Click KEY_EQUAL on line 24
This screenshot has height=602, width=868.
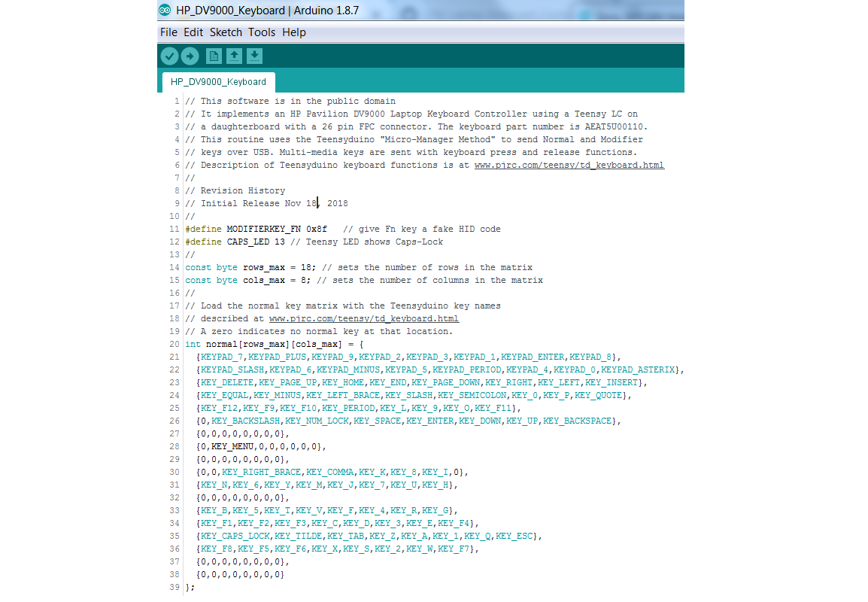tap(224, 395)
